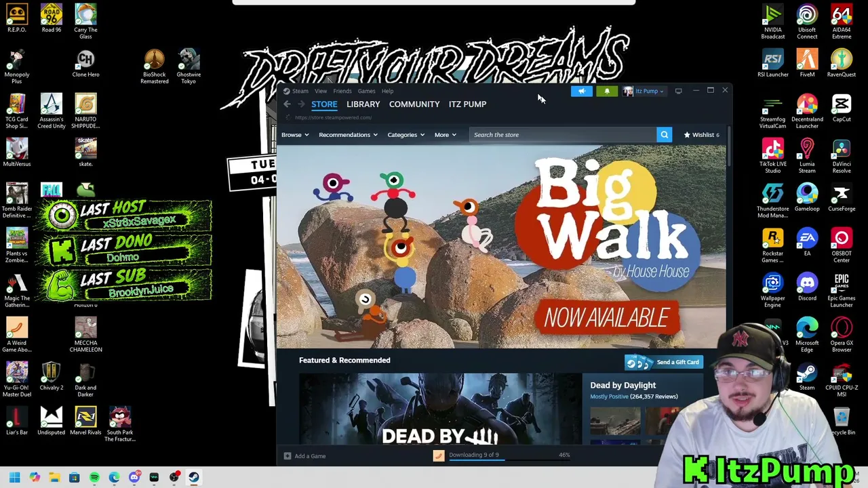Open the Steam menu
Image resolution: width=868 pixels, height=488 pixels.
click(300, 91)
